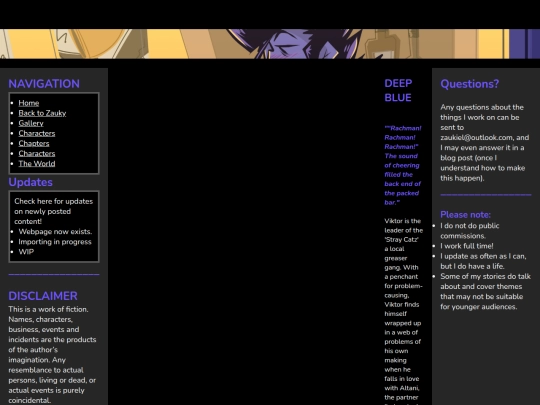The width and height of the screenshot is (540, 405).
Task: Click 'Viktor is the leader' paragraph
Action: pos(403,310)
